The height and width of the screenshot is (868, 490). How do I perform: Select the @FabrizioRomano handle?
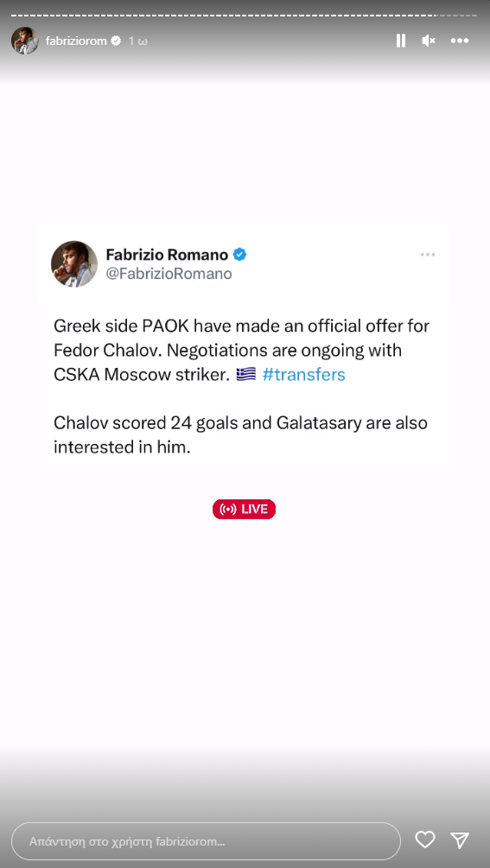click(x=169, y=274)
